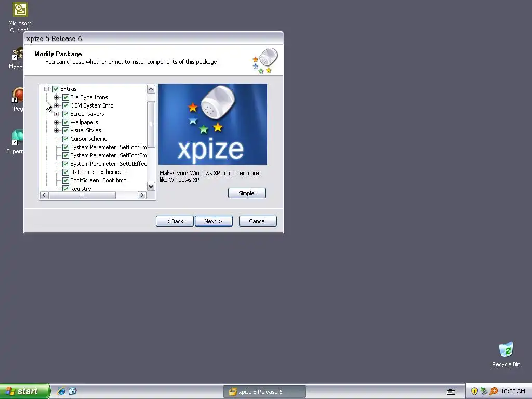The width and height of the screenshot is (532, 399).
Task: Uncheck System Parameter: SetUIEffec checkbox
Action: (x=66, y=164)
